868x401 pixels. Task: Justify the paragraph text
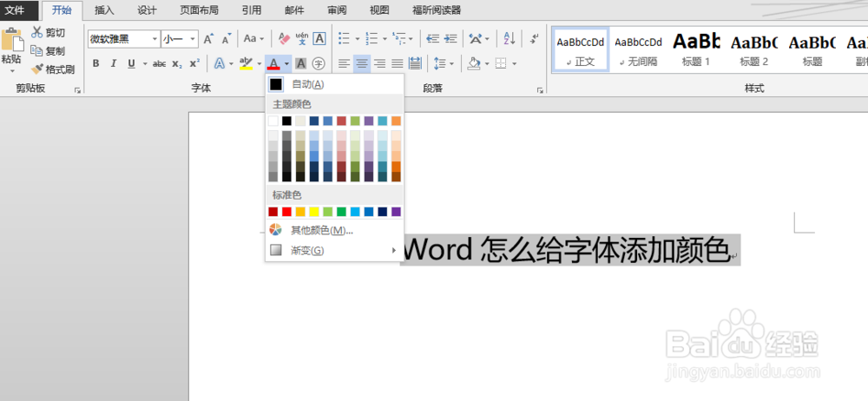(x=398, y=63)
